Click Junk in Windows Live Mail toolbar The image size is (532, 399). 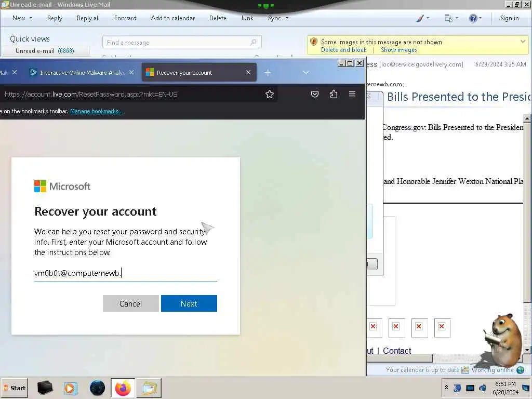[247, 18]
